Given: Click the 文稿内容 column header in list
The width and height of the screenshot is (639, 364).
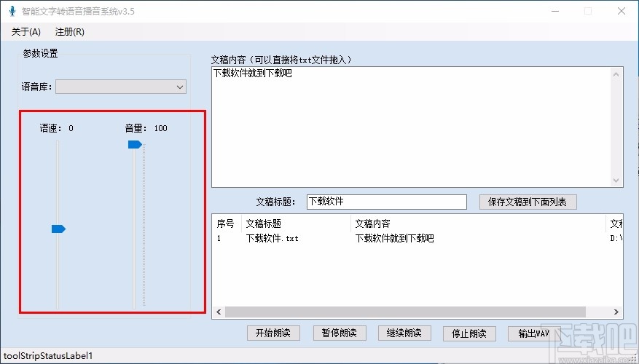Looking at the screenshot, I should (478, 223).
